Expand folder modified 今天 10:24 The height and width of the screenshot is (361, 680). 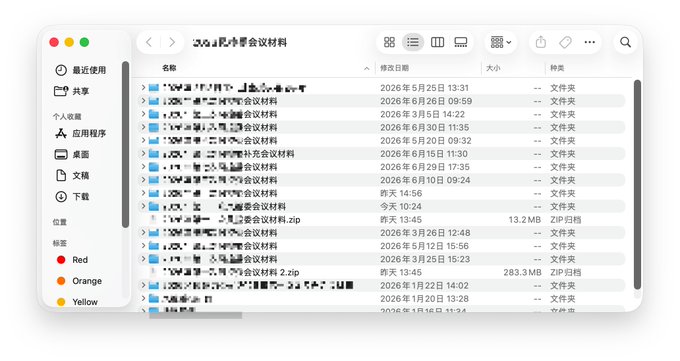pos(143,207)
